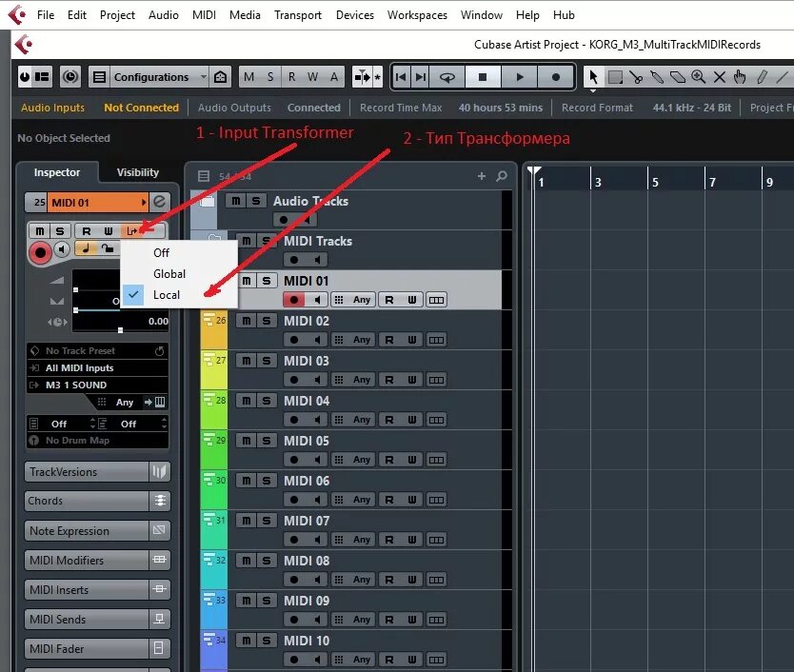Open channel Any selector on MIDI 05

click(x=362, y=460)
